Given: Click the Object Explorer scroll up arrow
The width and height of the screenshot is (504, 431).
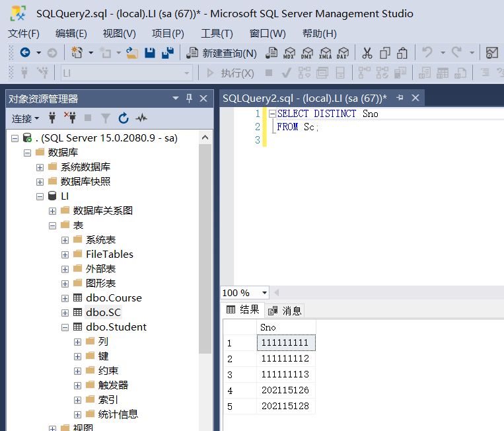Looking at the screenshot, I should click(x=205, y=137).
